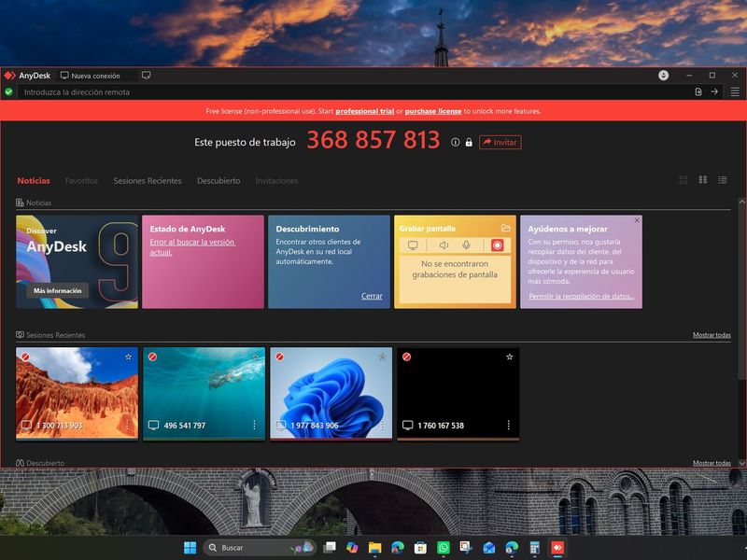Open WhatsApp from the taskbar
This screenshot has height=560, width=747.
pos(443,548)
